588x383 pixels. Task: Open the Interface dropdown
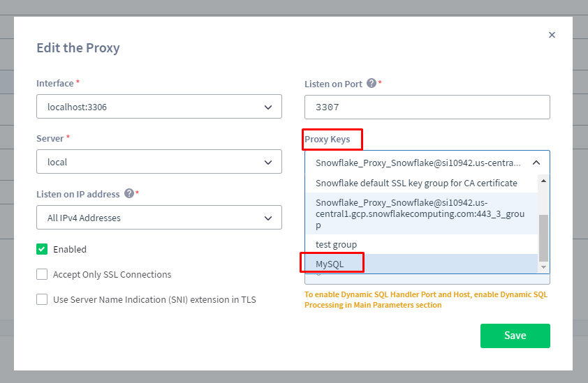[x=159, y=107]
